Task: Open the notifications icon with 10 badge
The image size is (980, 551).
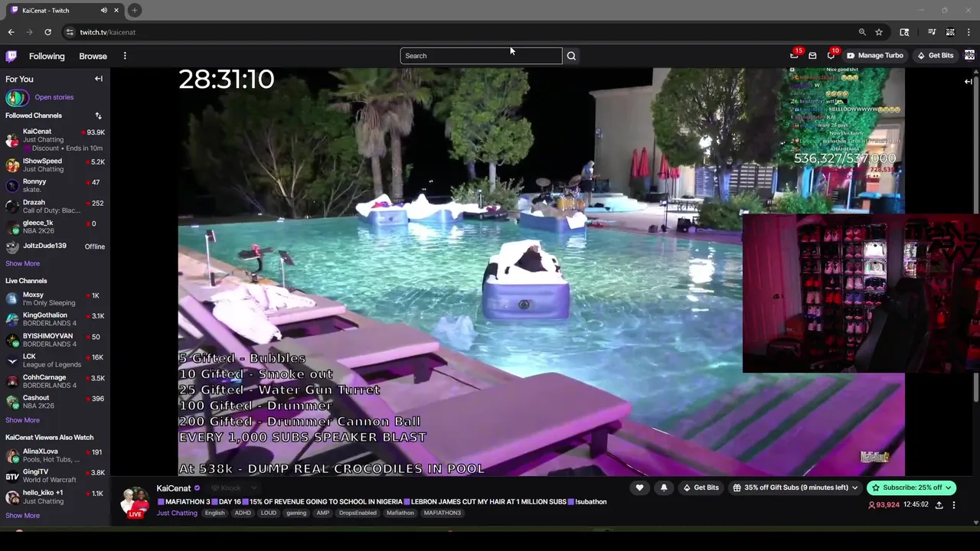Action: [x=831, y=55]
